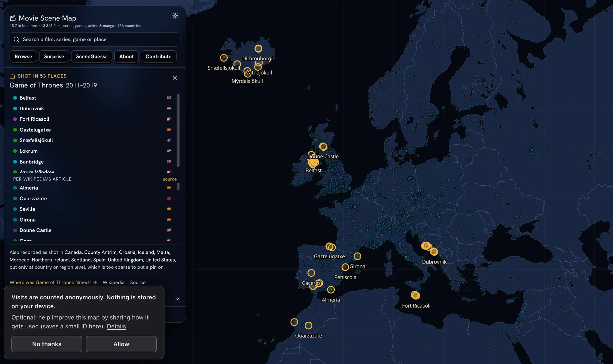613x364 pixels.
Task: Click the UK flag in the Belfast row
Action: 169,98
